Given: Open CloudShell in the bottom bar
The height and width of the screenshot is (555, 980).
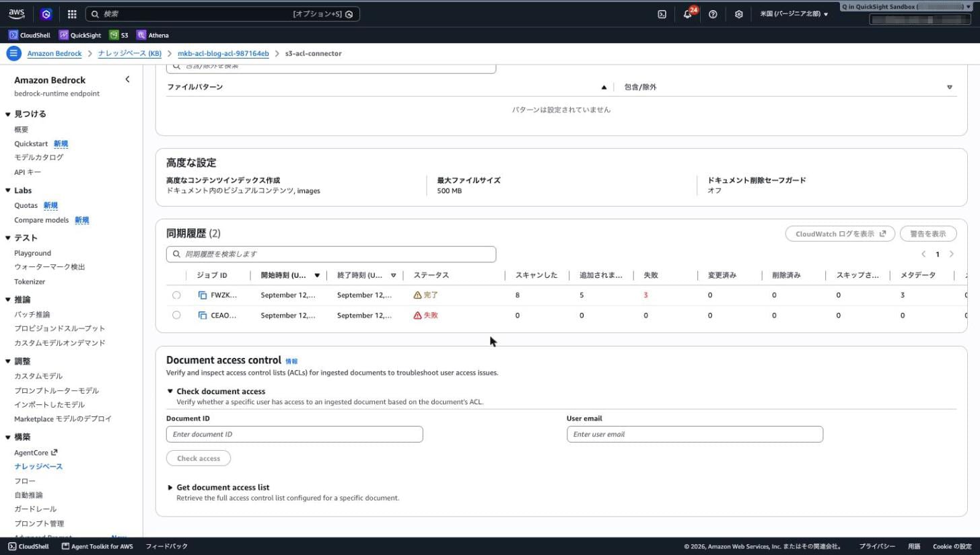Looking at the screenshot, I should click(x=29, y=546).
